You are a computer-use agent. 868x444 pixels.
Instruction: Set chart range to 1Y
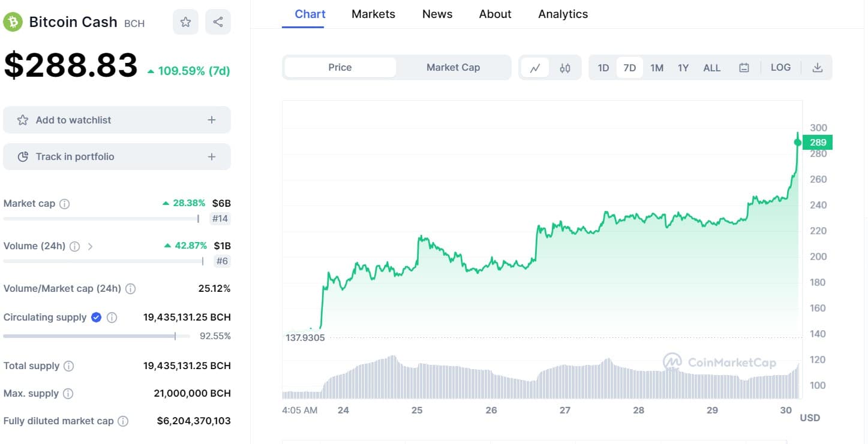coord(683,68)
